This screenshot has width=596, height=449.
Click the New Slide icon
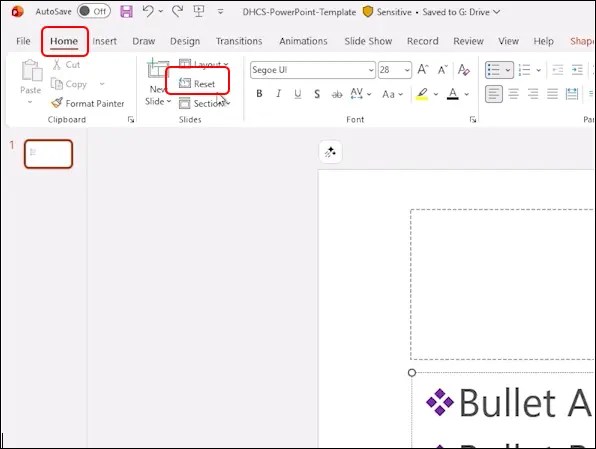pyautogui.click(x=157, y=69)
